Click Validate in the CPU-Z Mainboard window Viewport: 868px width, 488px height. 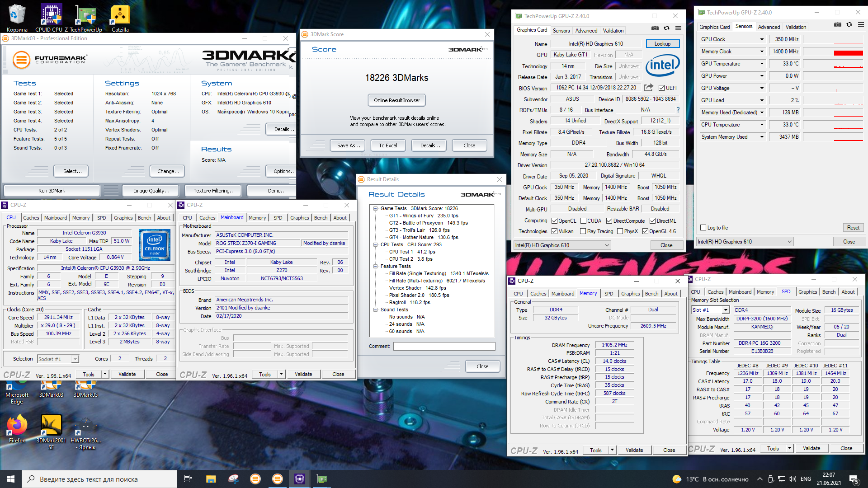pyautogui.click(x=303, y=374)
